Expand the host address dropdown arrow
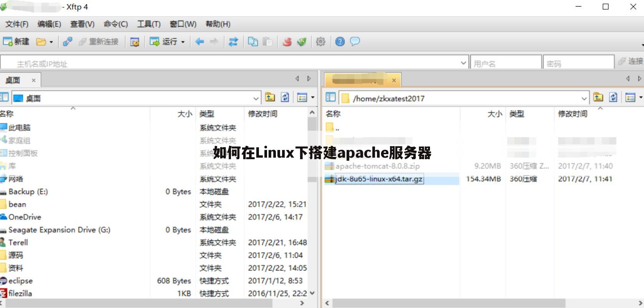 [x=463, y=63]
